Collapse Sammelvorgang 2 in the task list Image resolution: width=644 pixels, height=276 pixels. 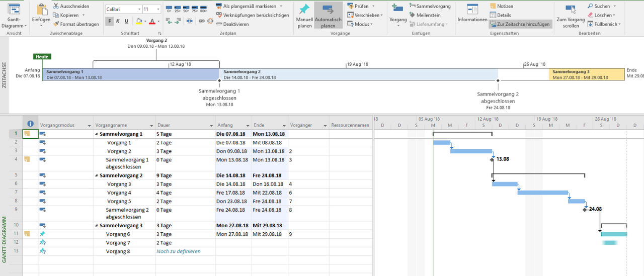[x=96, y=176]
